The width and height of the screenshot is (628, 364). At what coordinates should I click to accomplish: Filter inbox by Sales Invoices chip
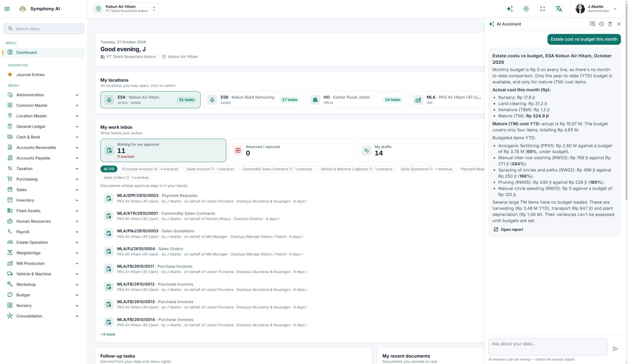point(210,169)
